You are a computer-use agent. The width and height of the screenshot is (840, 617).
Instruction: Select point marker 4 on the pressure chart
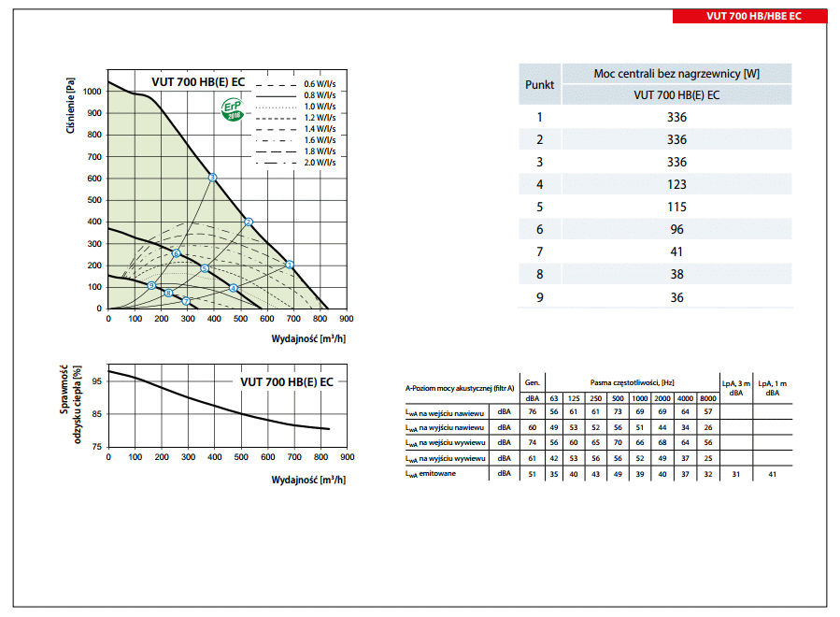(234, 288)
